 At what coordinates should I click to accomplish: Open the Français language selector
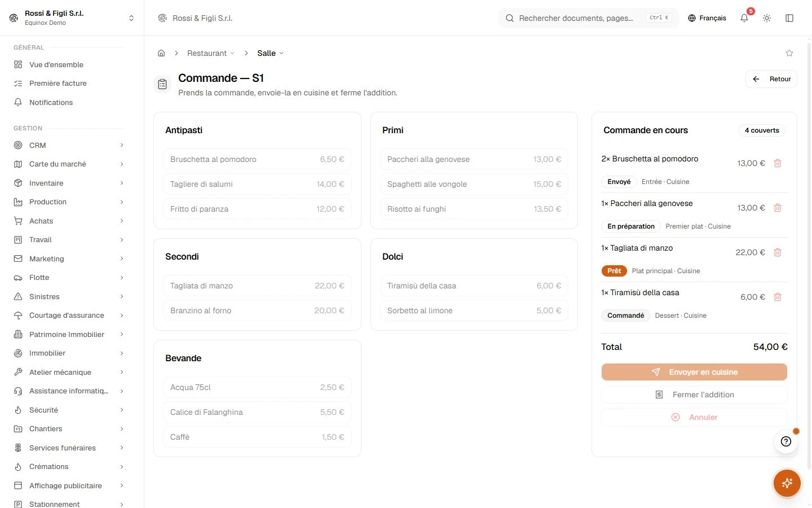pos(707,18)
